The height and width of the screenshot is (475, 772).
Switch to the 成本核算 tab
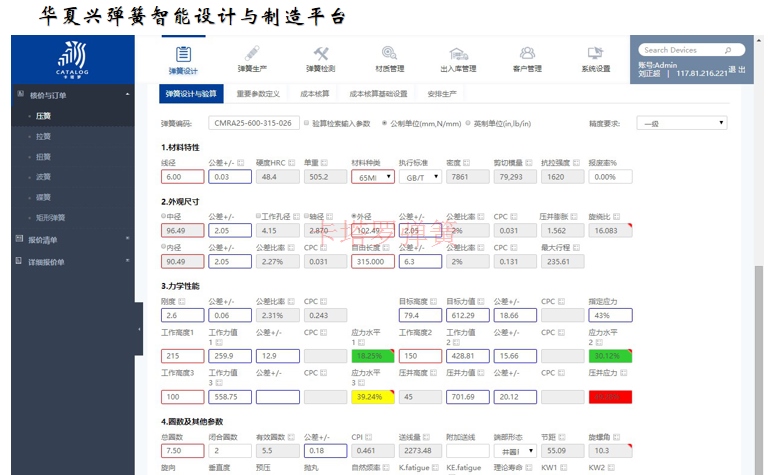point(315,94)
